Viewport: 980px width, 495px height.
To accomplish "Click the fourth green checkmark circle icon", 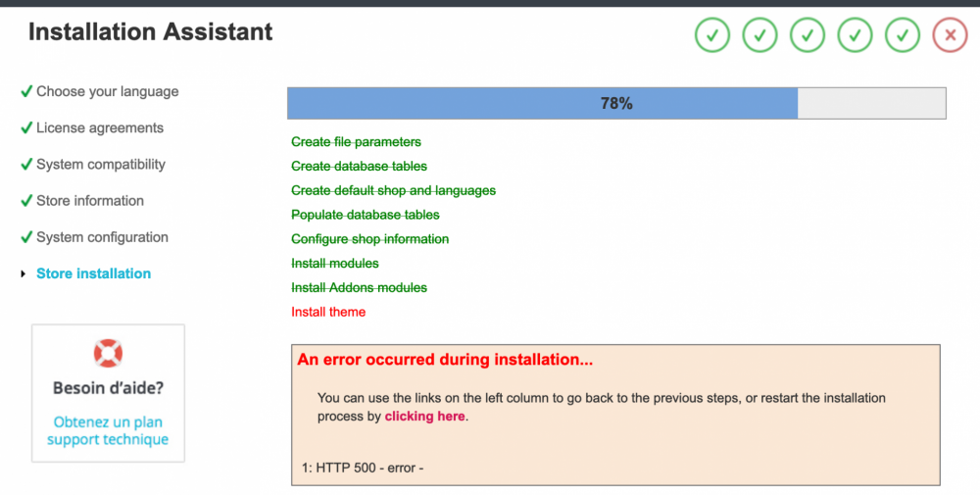I will click(855, 35).
